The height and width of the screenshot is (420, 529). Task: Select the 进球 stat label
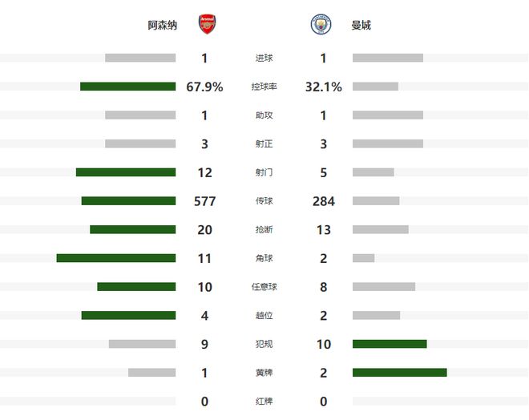coord(264,58)
